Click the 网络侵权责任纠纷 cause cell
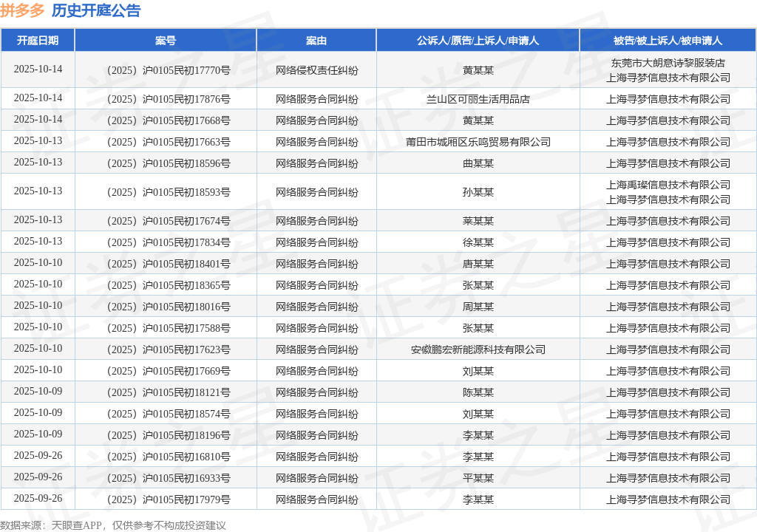This screenshot has height=532, width=757. (x=316, y=70)
